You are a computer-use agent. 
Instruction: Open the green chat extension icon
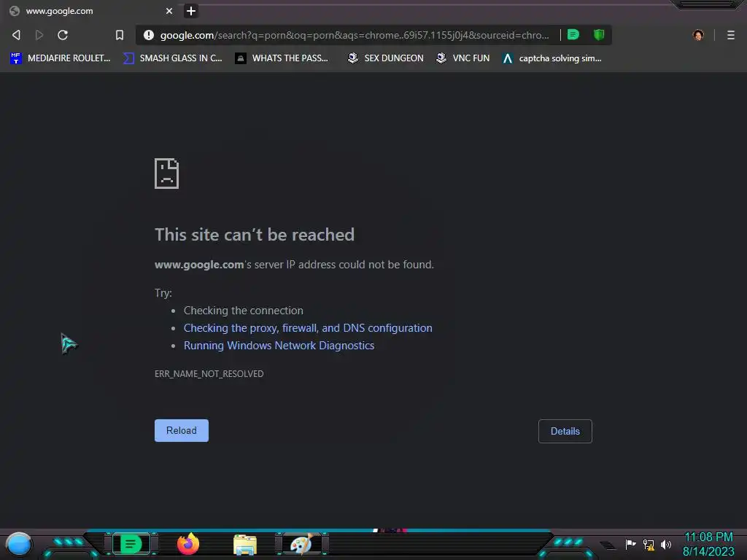point(573,34)
